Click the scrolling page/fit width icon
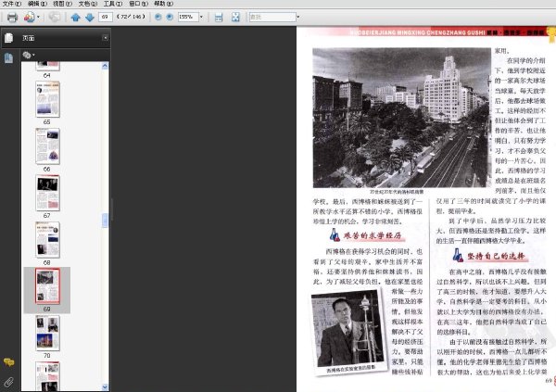The height and width of the screenshot is (392, 556). [x=219, y=17]
